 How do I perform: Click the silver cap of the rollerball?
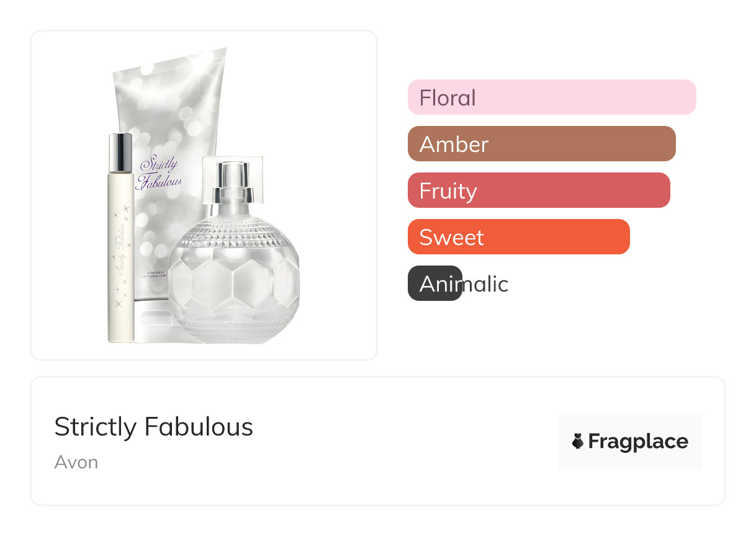(120, 152)
